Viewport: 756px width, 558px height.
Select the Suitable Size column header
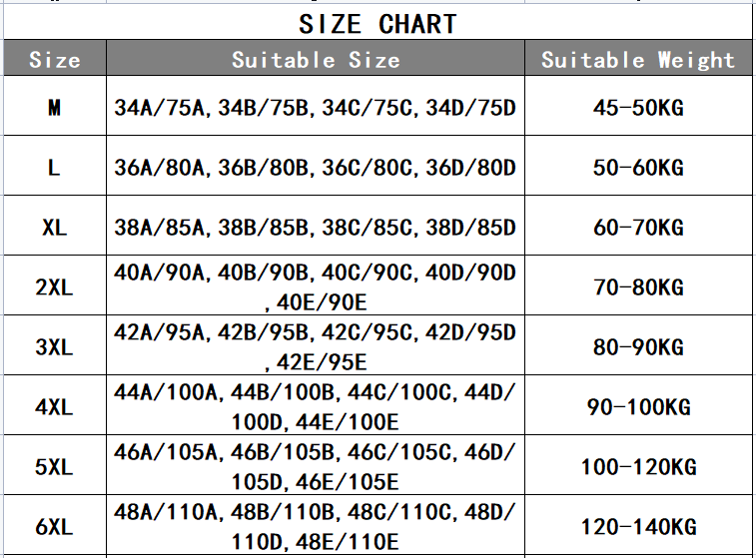316,60
